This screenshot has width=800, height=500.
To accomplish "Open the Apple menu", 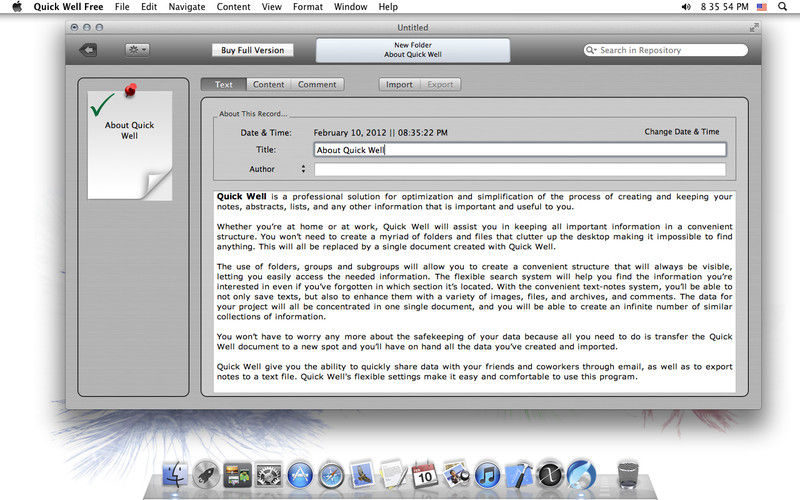I will [17, 7].
